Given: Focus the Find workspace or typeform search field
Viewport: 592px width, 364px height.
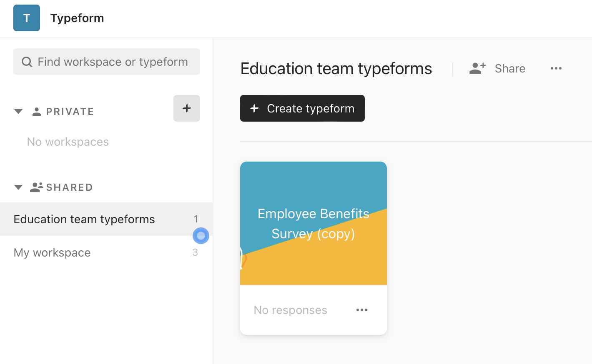Looking at the screenshot, I should [107, 62].
